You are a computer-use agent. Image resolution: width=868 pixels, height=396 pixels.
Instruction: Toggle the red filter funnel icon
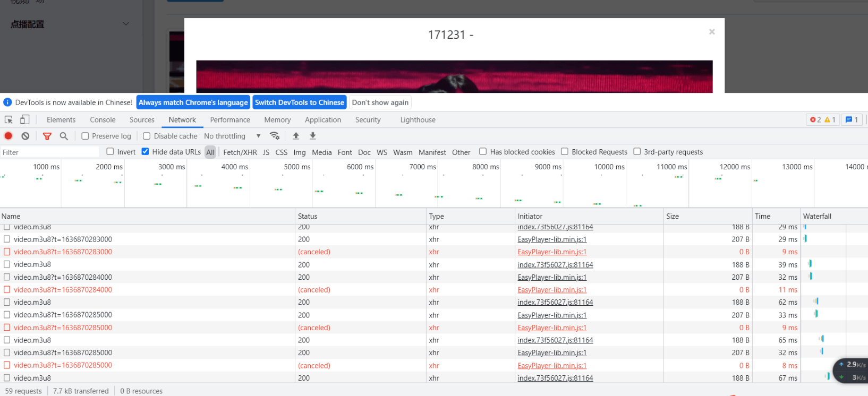tap(47, 136)
